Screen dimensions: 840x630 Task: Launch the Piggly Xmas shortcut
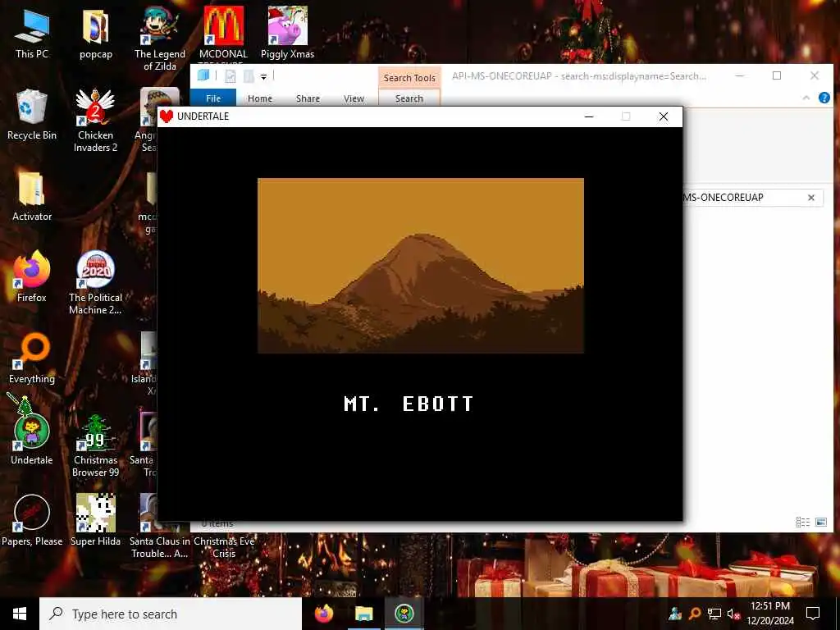288,33
